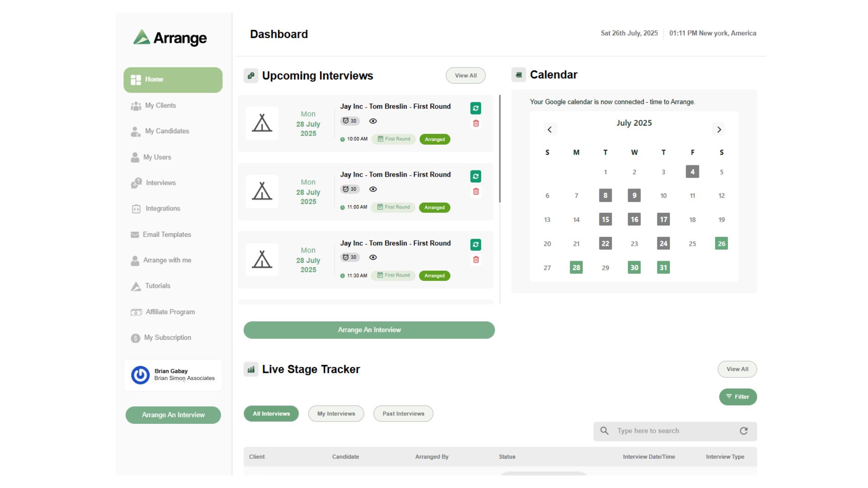Open the My Users page
Viewport: 868px width, 488px height.
[157, 157]
